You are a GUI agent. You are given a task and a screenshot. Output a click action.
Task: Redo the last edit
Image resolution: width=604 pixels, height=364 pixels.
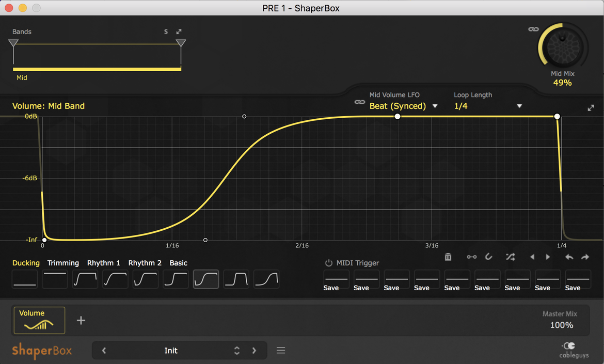click(x=585, y=257)
